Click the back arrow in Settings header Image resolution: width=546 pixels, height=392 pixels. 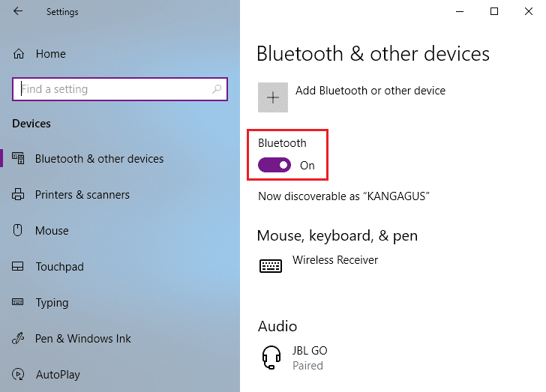coord(18,11)
